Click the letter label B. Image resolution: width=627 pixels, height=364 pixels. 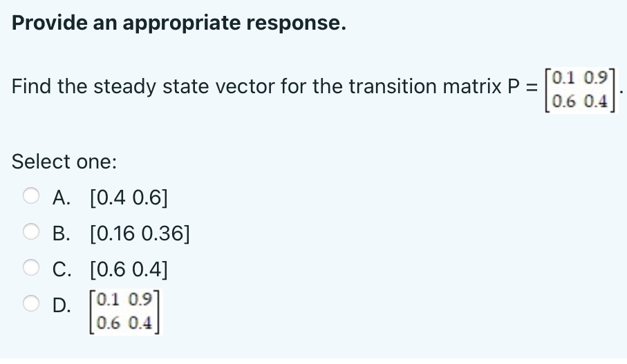coord(62,233)
